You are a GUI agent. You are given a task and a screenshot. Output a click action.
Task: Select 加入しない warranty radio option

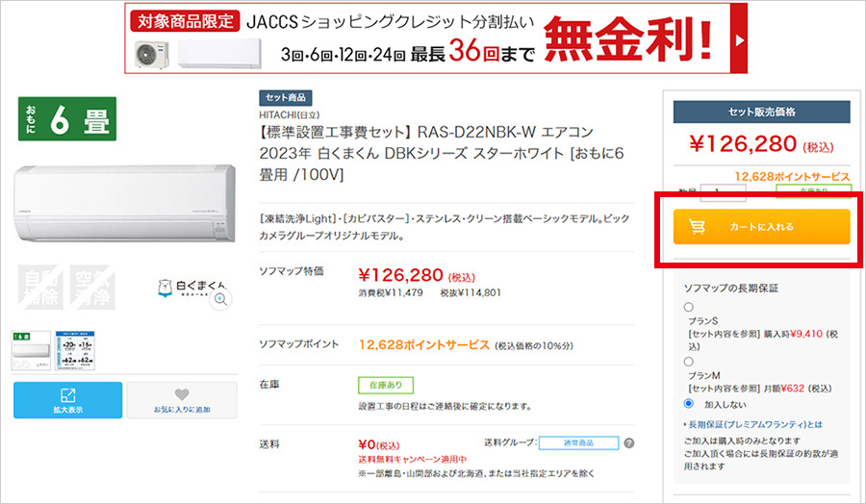coord(689,404)
